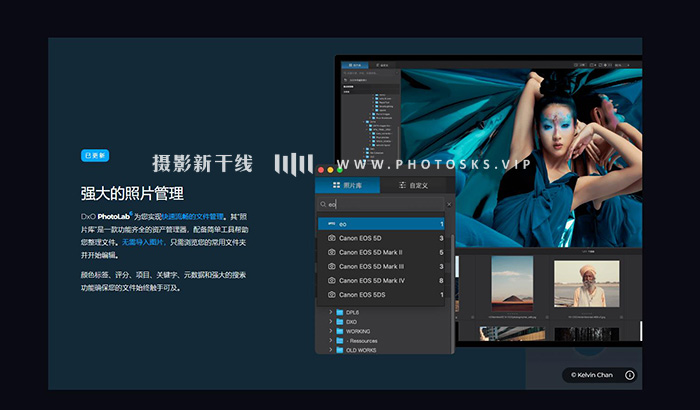
Task: Click the search field containing "eo"
Action: 381,205
